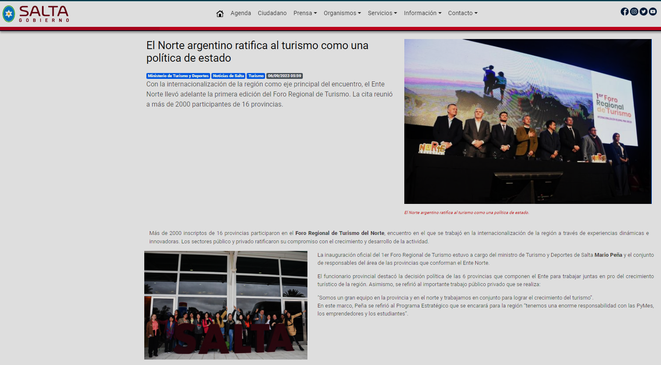This screenshot has width=661, height=365.
Task: Open the Agenda menu item
Action: (x=240, y=13)
